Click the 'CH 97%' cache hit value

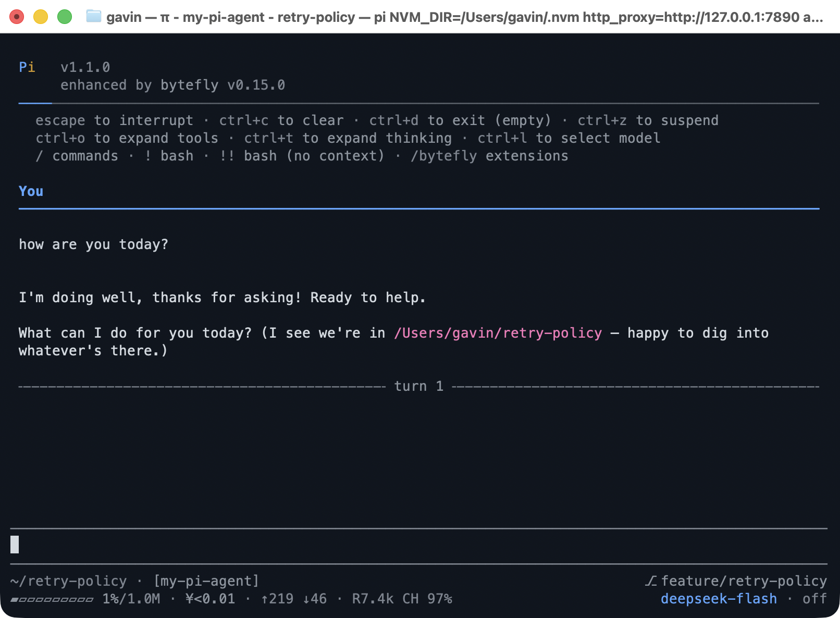tap(427, 599)
